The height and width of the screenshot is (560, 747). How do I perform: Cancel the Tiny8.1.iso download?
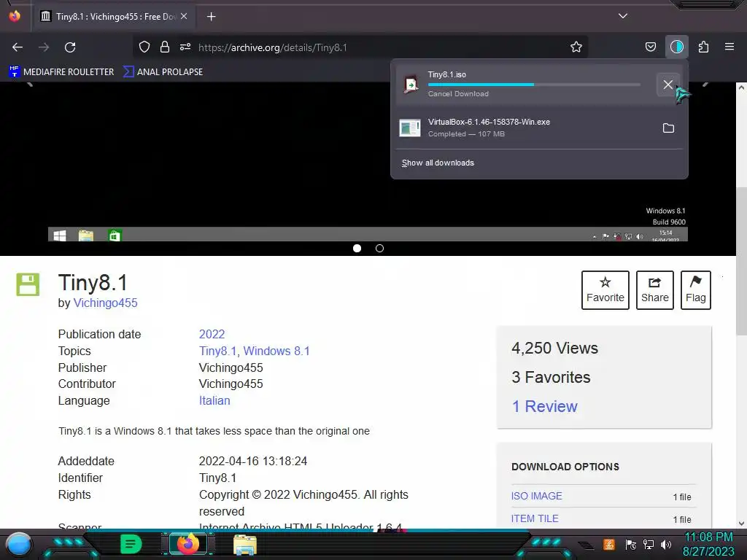668,85
